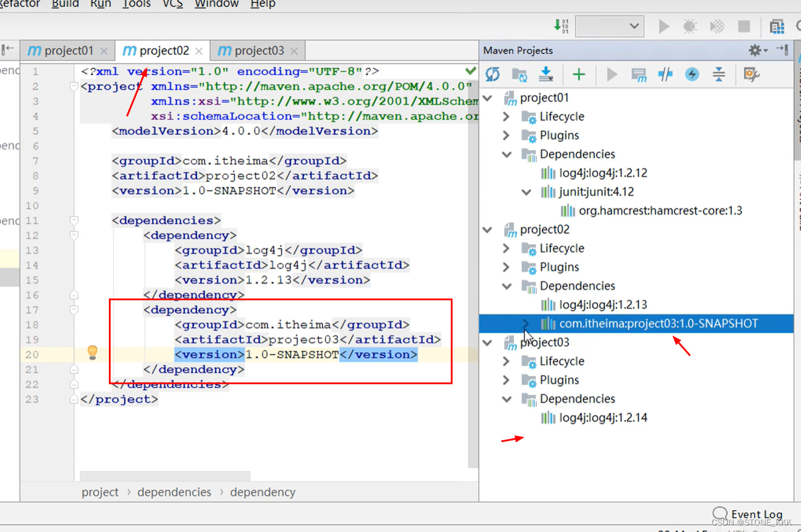
Task: Click 'dependencies' in the breadcrumb bar
Action: [174, 492]
